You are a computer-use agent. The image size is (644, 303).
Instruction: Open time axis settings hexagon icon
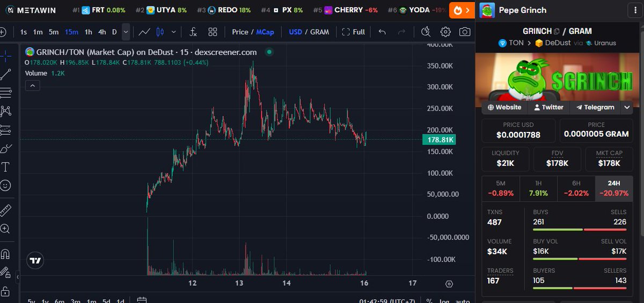click(449, 284)
